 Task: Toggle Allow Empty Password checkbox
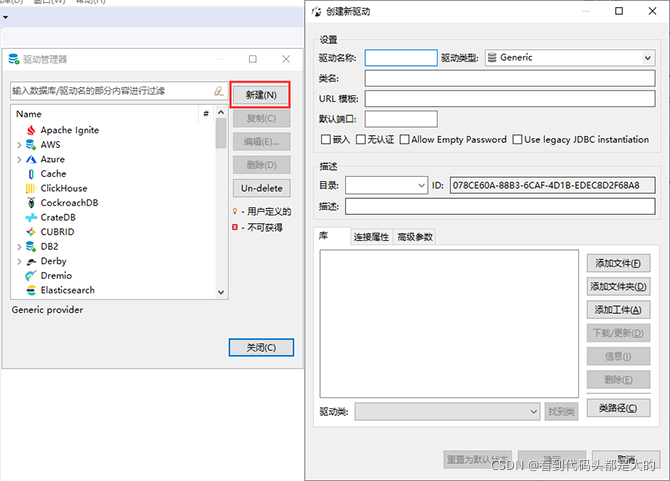coord(404,139)
